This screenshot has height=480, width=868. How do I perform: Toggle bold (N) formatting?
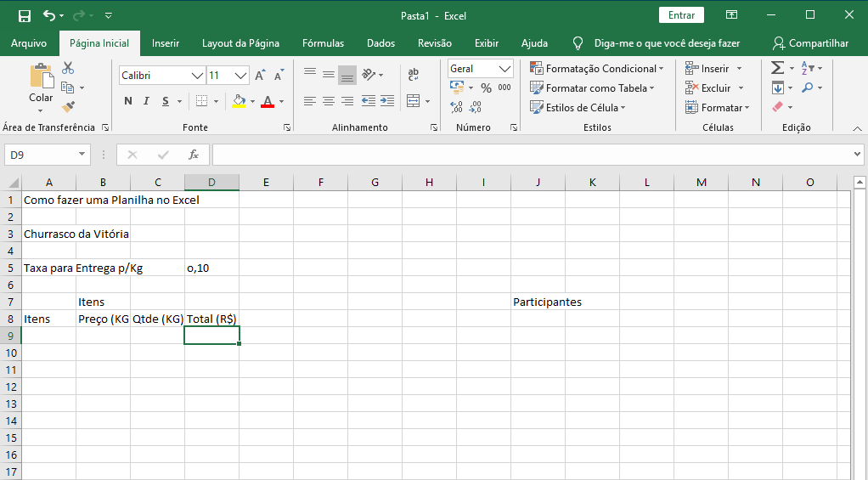128,101
